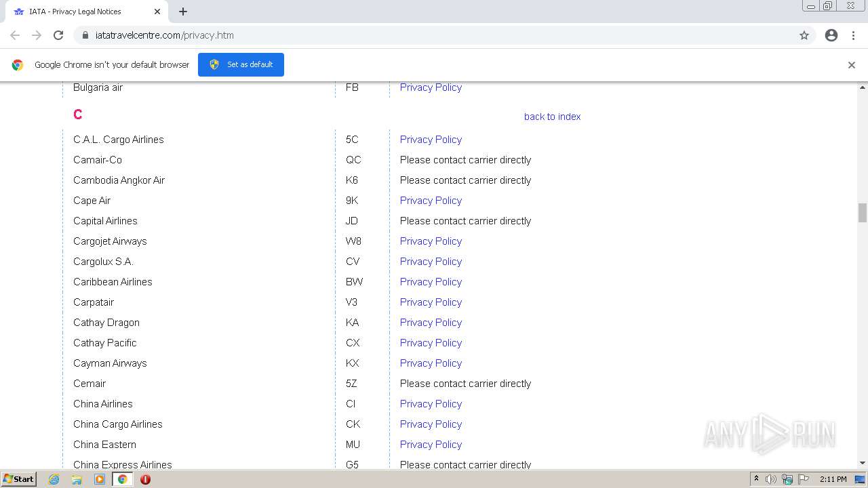Click the Capital Airlines name text
The width and height of the screenshot is (868, 488).
pos(105,221)
